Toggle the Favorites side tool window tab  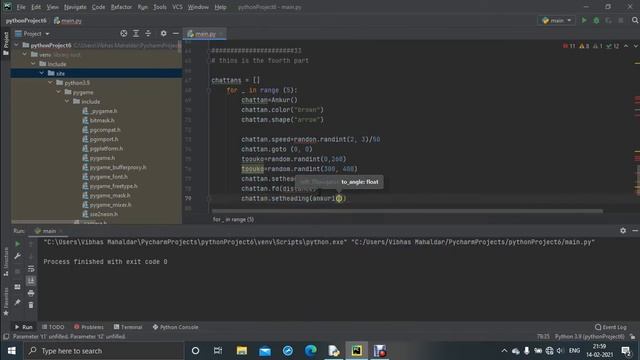(6, 302)
